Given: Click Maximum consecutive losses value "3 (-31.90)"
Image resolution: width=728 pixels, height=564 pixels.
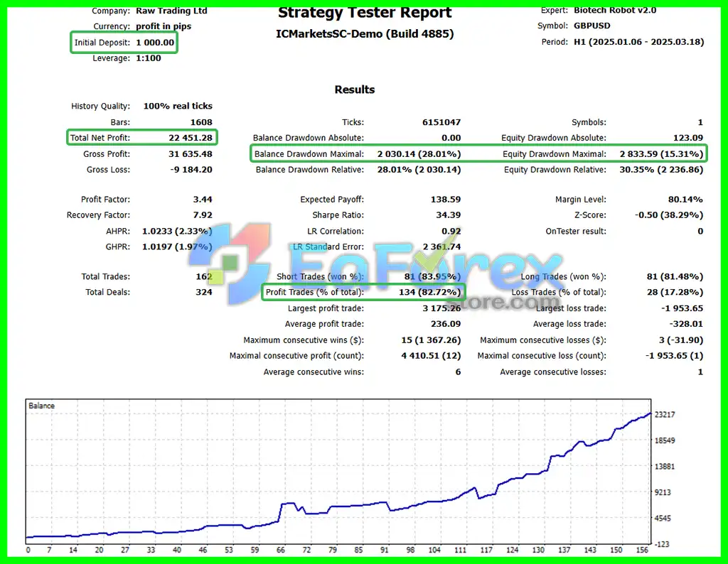Looking at the screenshot, I should pyautogui.click(x=681, y=340).
